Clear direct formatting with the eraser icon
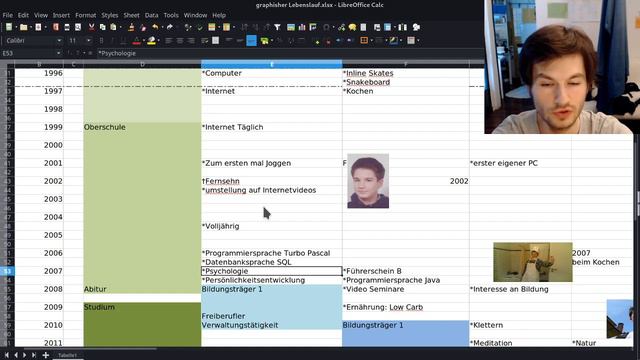Image resolution: width=640 pixels, height=360 pixels. point(143,27)
